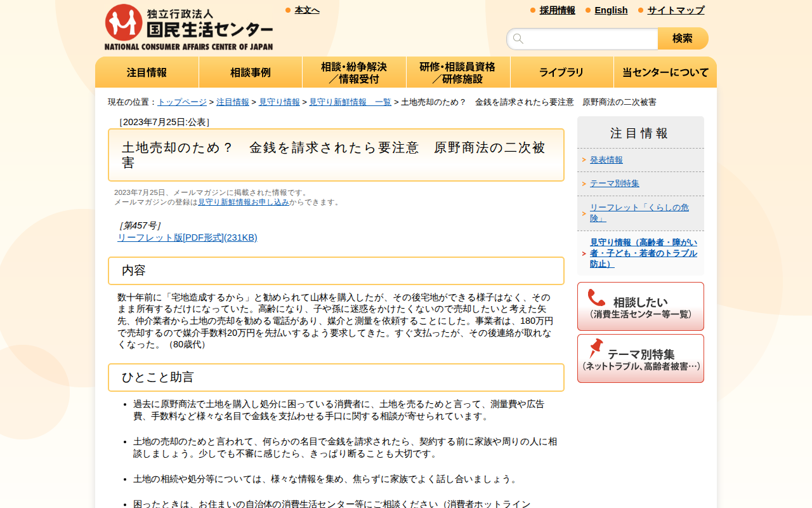This screenshot has height=508, width=812.
Task: Open the ライブラリ navigation menu
Action: coord(561,72)
